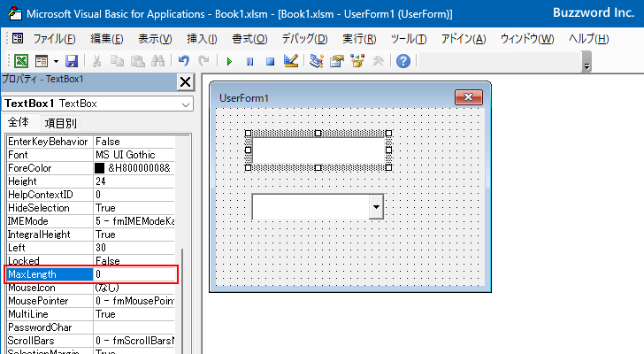Image resolution: width=644 pixels, height=354 pixels.
Task: Click the Reset stop icon
Action: 270,62
